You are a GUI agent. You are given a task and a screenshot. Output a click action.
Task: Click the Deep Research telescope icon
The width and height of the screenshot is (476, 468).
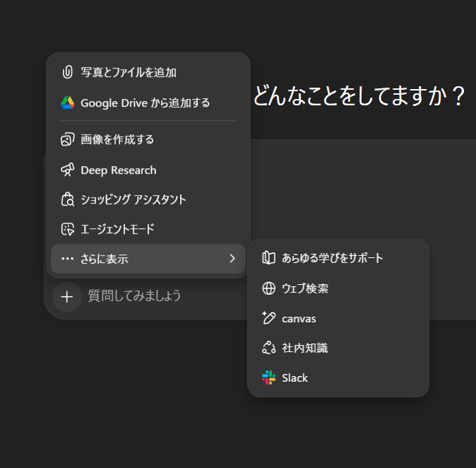coord(68,170)
